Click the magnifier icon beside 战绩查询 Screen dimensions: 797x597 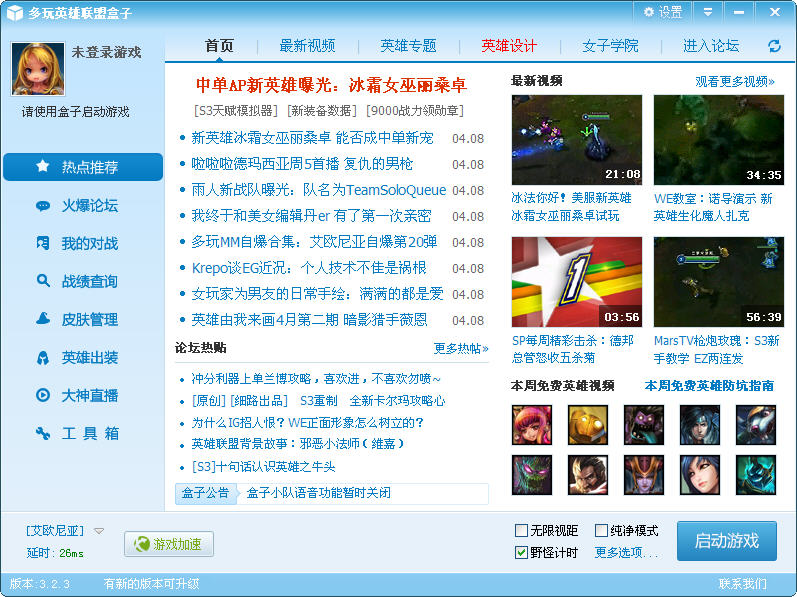point(43,281)
